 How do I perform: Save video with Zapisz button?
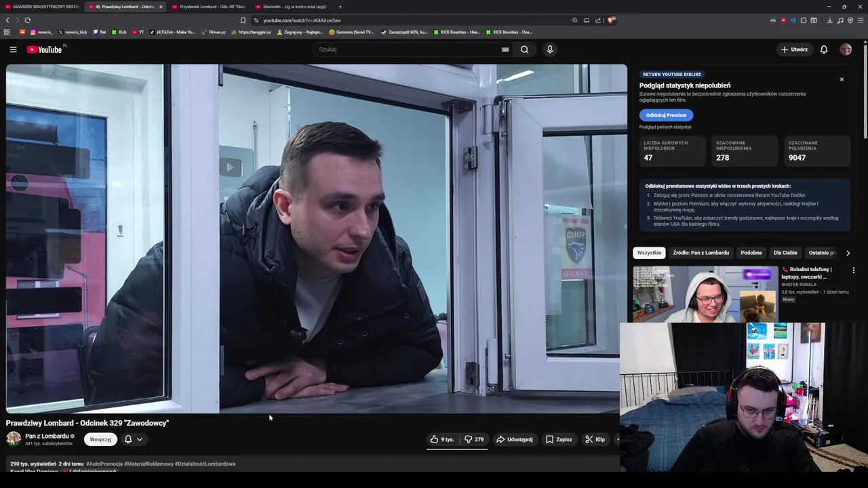click(559, 439)
